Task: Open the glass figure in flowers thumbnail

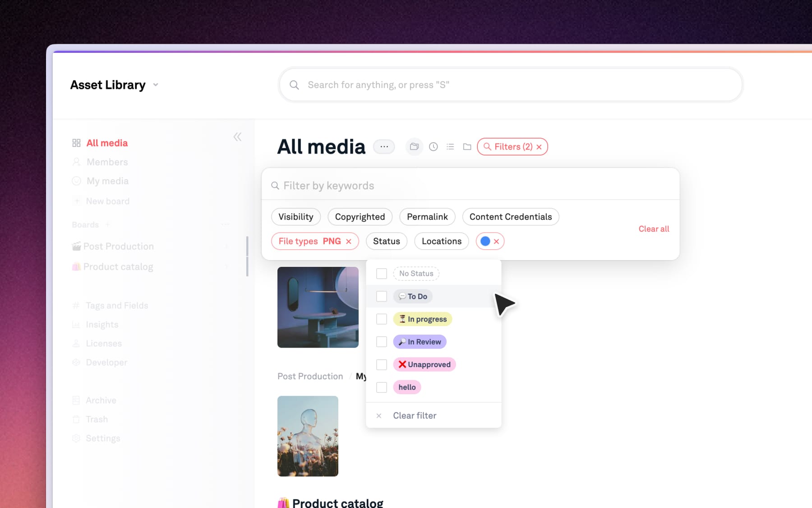Action: [x=308, y=436]
